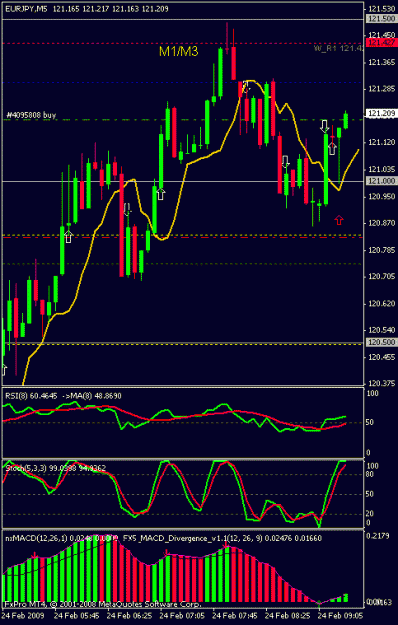Click the W_R1 pivot level label
Viewport: 398px width, 625px height.
tap(339, 48)
